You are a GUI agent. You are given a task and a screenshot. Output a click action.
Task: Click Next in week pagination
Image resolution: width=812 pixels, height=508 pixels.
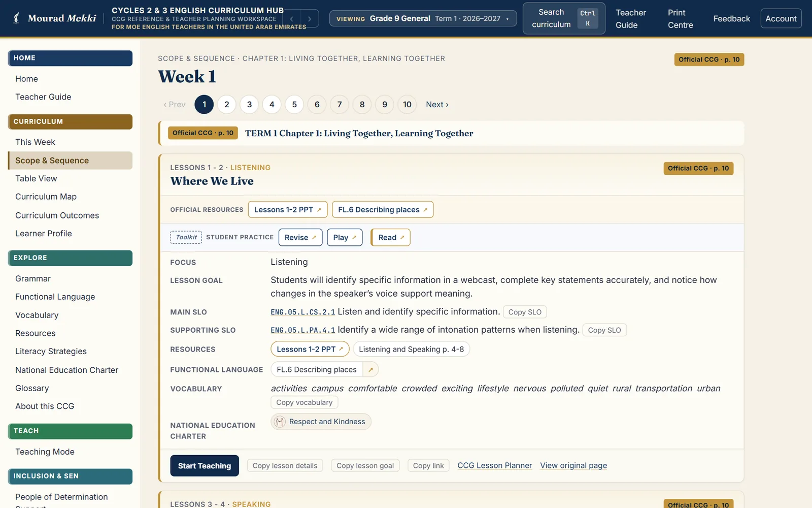point(437,105)
